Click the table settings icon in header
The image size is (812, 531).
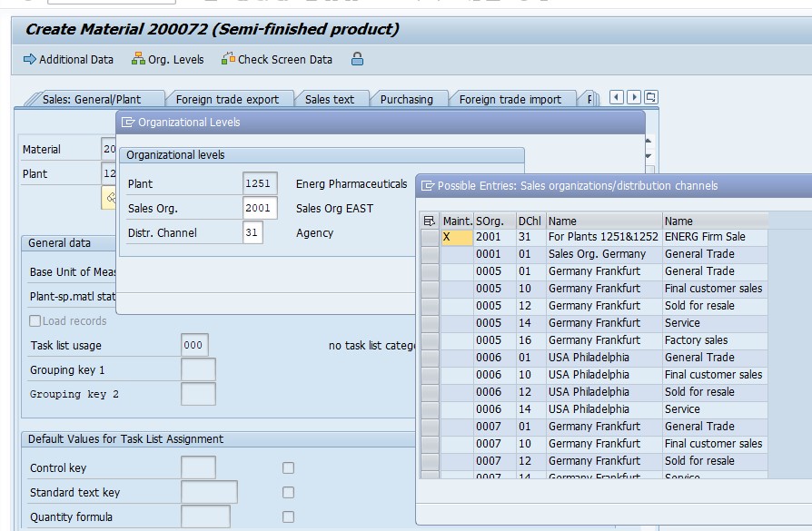pos(430,221)
